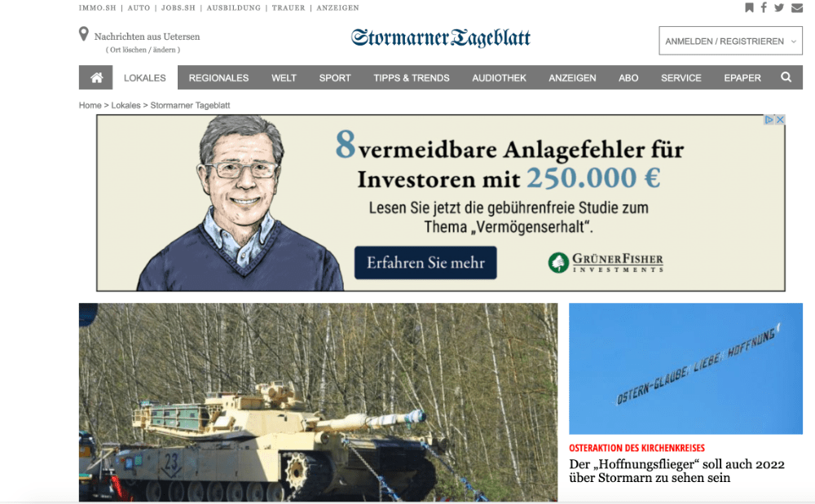Image resolution: width=815 pixels, height=504 pixels.
Task: Open the Twitter bird icon
Action: point(778,7)
